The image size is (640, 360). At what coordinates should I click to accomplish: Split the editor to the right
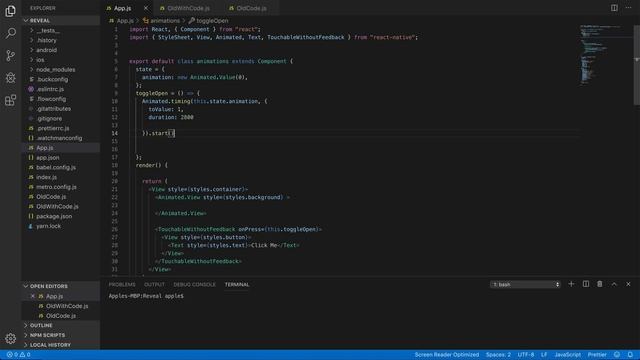(x=614, y=8)
